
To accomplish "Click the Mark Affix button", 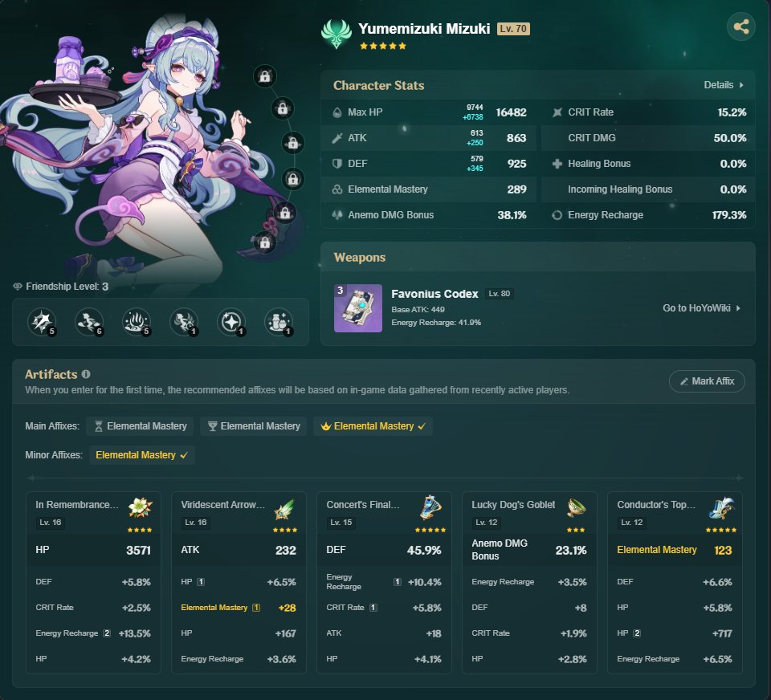I will (x=707, y=381).
